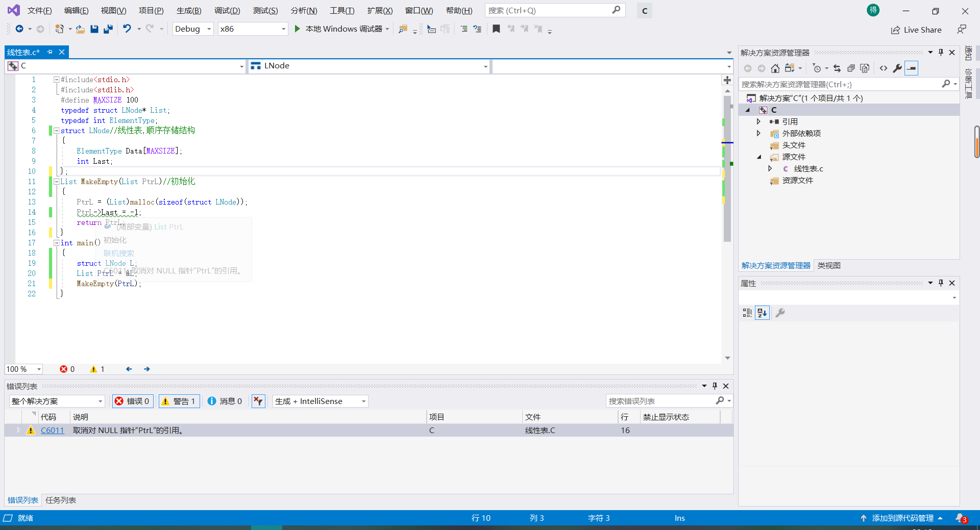Go to the next issue arrow
980x530 pixels.
coord(147,369)
